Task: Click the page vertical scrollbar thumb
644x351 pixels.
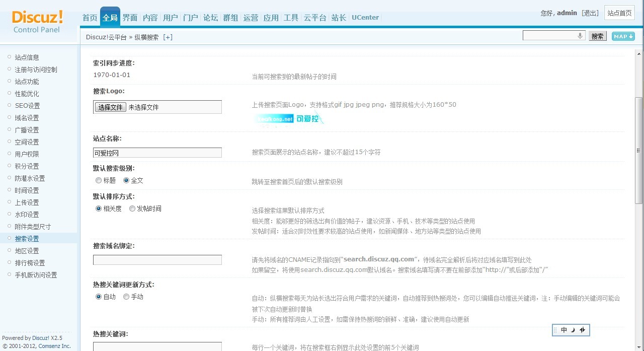Action: click(x=639, y=151)
